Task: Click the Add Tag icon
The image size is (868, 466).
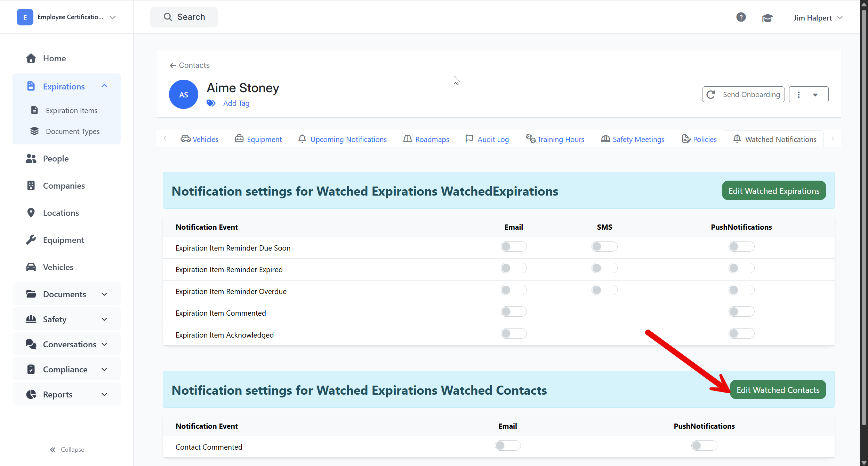Action: (x=211, y=103)
